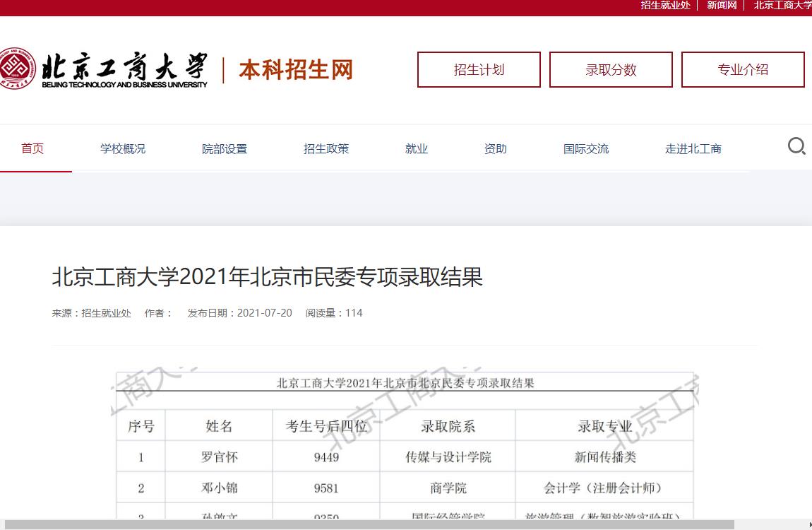The width and height of the screenshot is (812, 530).
Task: Click the 录取专业 column header
Action: 605,426
